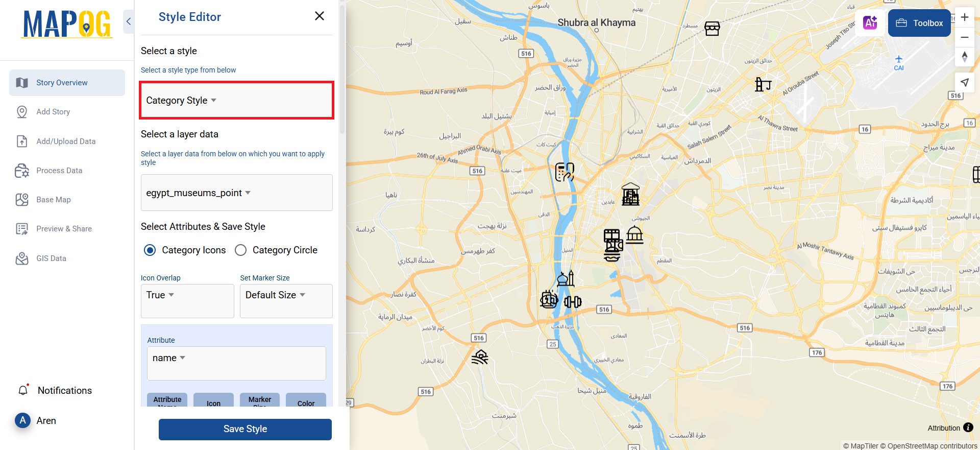Click the stacked grid and tram marker
The height and width of the screenshot is (450, 980).
pos(613,245)
